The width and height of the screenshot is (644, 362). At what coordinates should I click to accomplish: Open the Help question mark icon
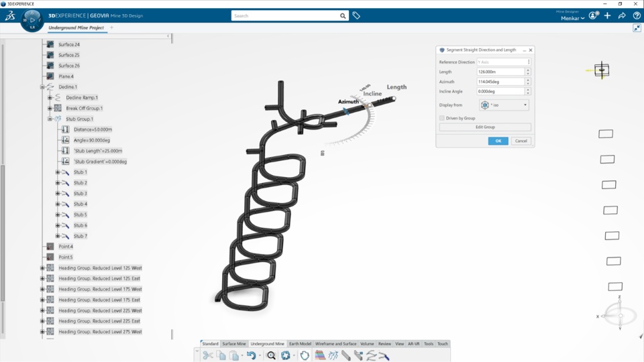637,15
